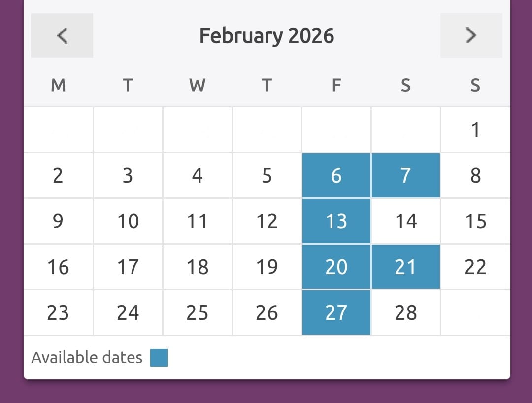Click date 28 in the last row
Viewport: 532px width, 403px height.
[405, 312]
